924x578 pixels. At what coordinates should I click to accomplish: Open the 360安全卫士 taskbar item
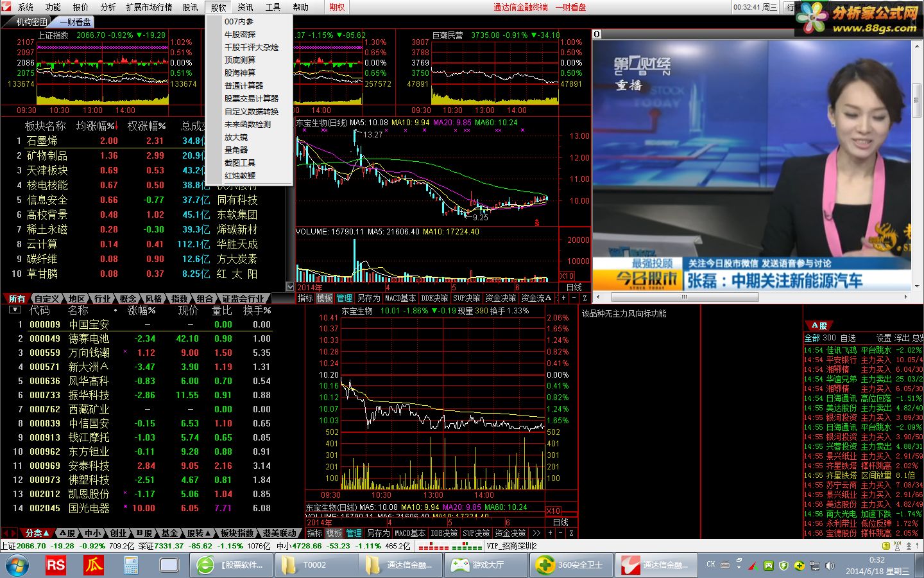click(x=571, y=565)
